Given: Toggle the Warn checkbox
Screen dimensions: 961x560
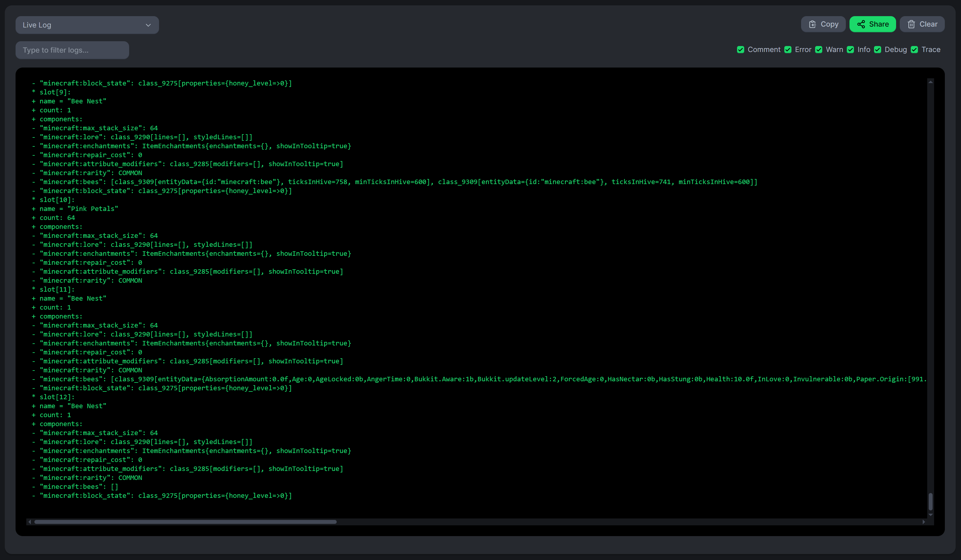Looking at the screenshot, I should point(818,50).
